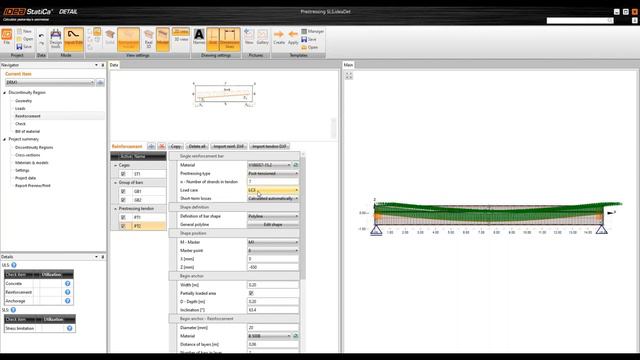
Task: Click the SLS help icon
Action: pyautogui.click(x=13, y=310)
